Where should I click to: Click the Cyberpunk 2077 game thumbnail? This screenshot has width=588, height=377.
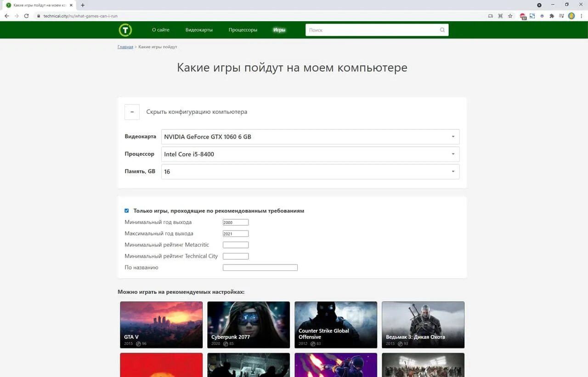tap(249, 324)
